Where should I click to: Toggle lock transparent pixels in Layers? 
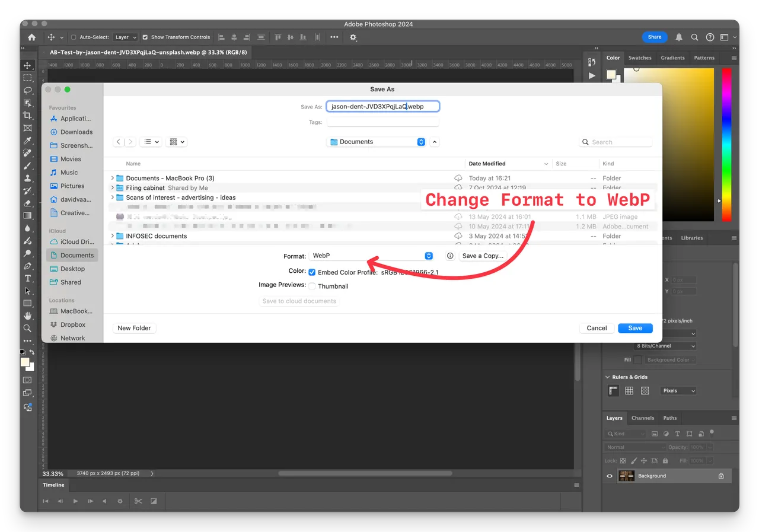click(623, 461)
